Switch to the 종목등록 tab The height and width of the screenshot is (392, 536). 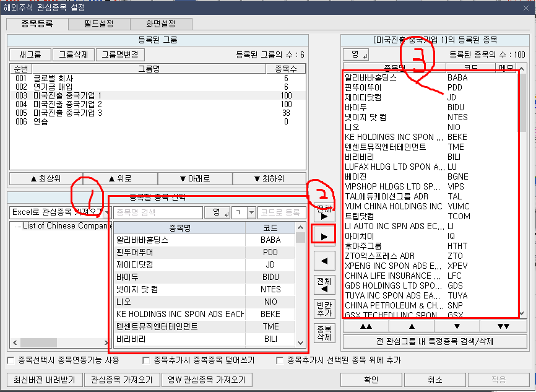point(37,24)
